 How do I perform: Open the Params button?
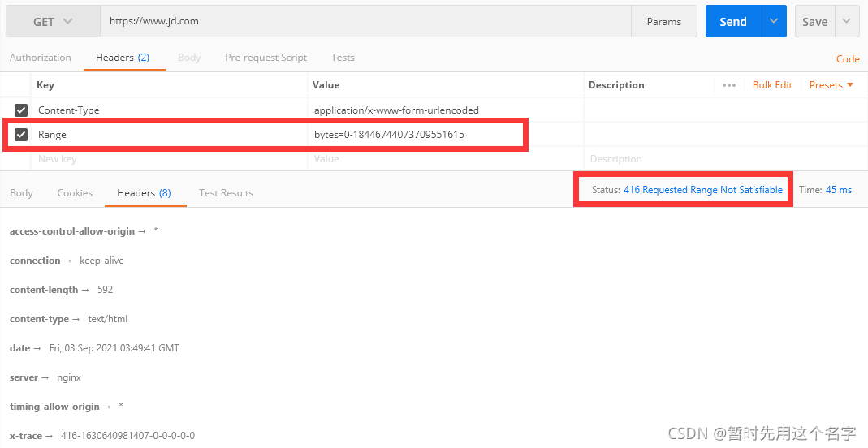(x=663, y=22)
